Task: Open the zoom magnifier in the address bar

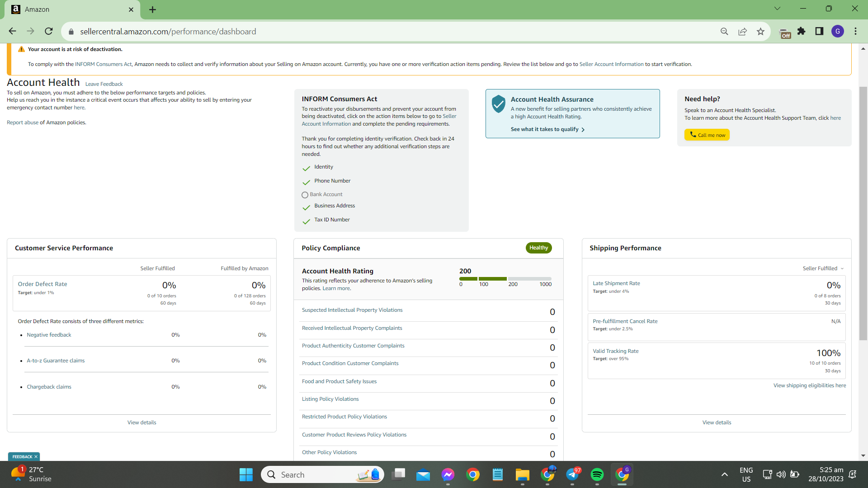Action: (724, 31)
